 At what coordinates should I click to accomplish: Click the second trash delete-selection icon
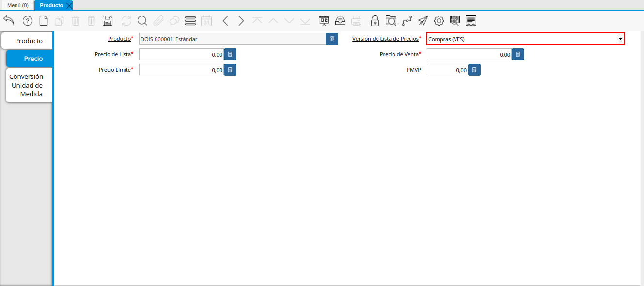[x=92, y=21]
